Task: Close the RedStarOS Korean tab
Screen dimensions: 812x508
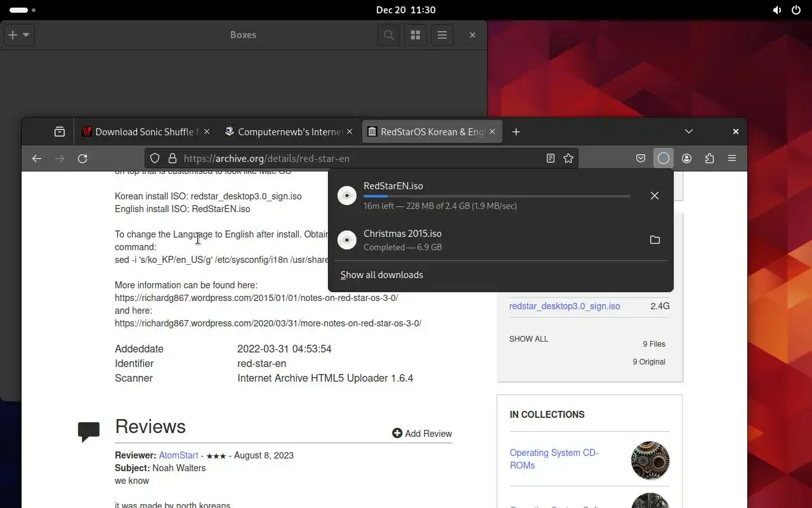Action: tap(492, 132)
